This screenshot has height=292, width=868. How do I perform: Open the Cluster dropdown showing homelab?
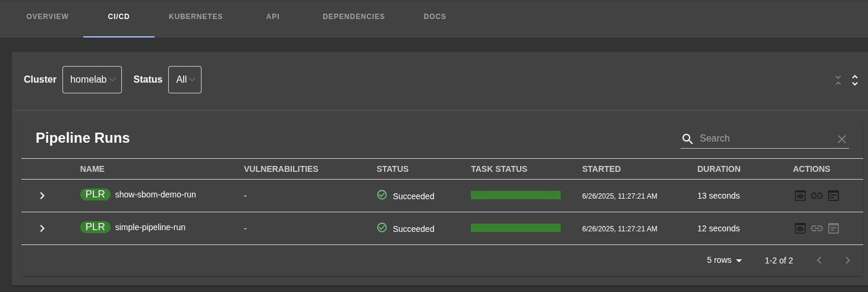92,80
